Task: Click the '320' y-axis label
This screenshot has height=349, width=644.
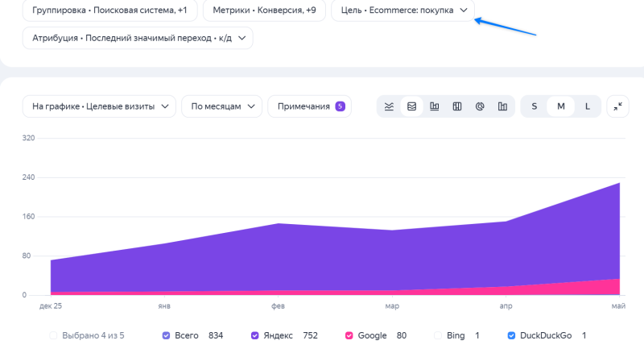Action: click(28, 138)
